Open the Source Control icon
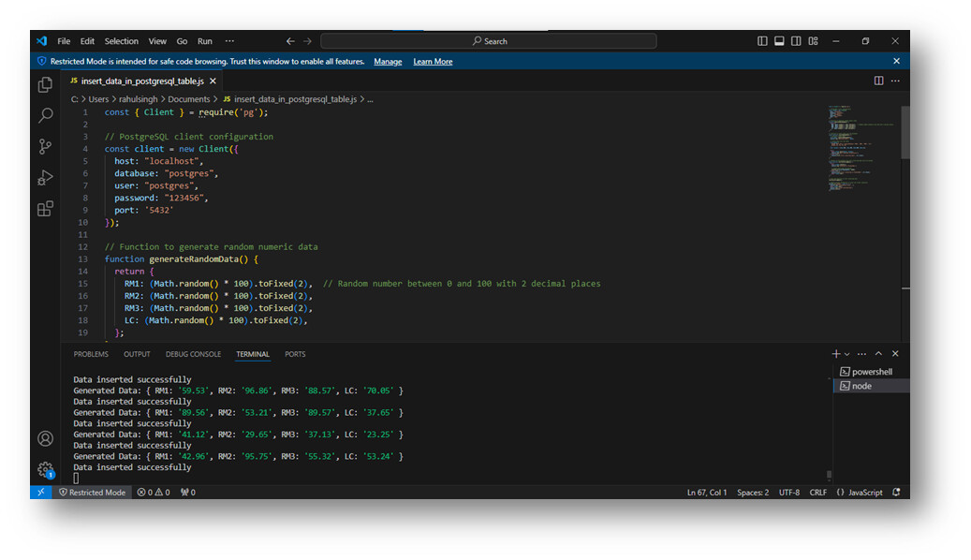 (45, 146)
